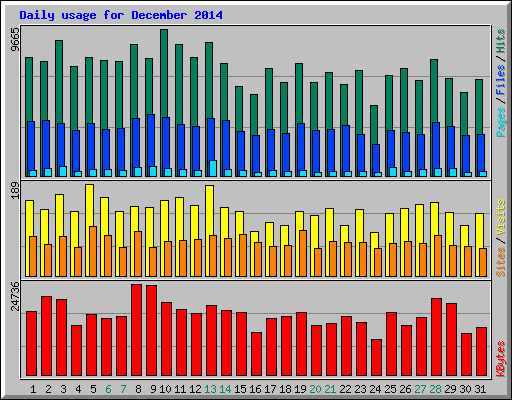Click day 5 on the x-axis
512x400 pixels.
click(x=93, y=389)
